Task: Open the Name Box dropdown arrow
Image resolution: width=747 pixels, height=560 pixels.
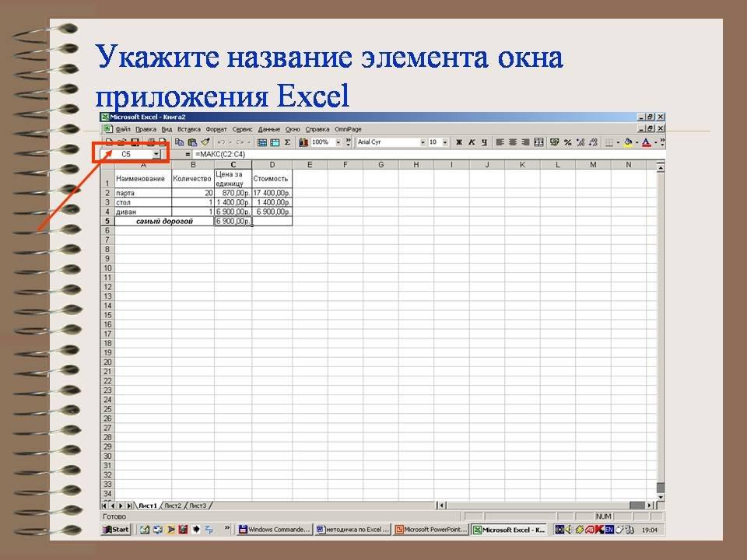Action: coord(156,154)
